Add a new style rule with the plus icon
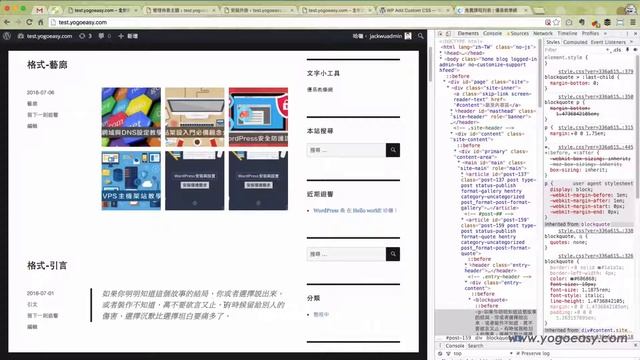Viewport: 640px width, 360px height. click(607, 49)
